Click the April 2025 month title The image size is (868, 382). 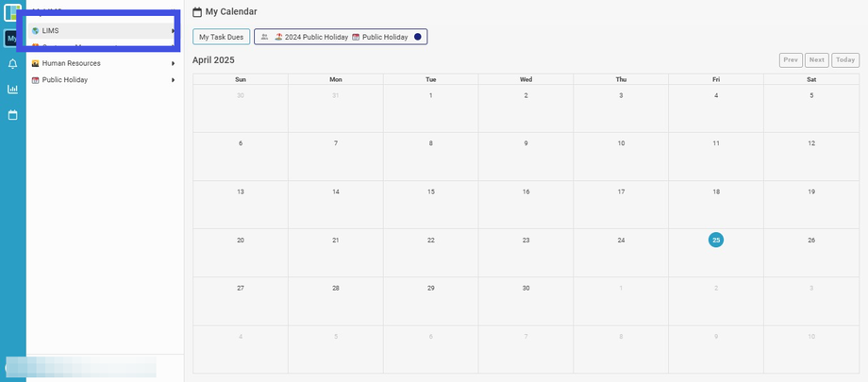tap(213, 60)
